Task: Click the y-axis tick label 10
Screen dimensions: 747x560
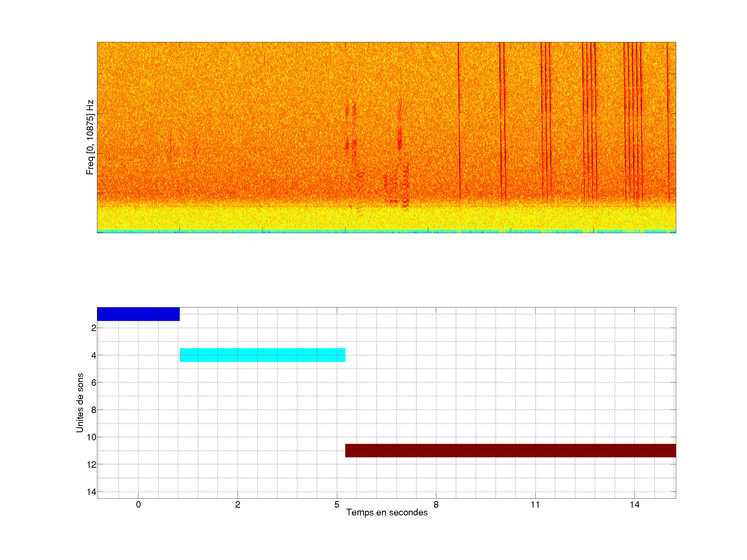Action: pos(92,437)
